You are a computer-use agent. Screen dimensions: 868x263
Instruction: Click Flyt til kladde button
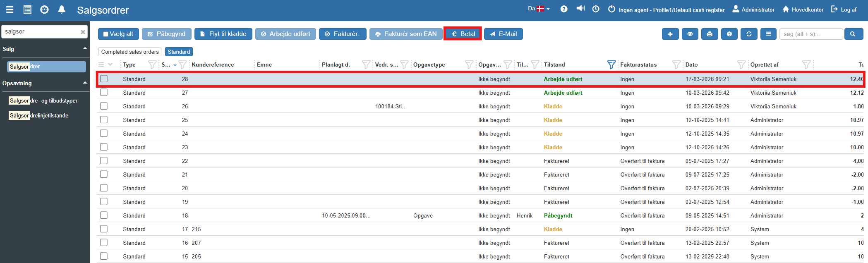click(223, 34)
